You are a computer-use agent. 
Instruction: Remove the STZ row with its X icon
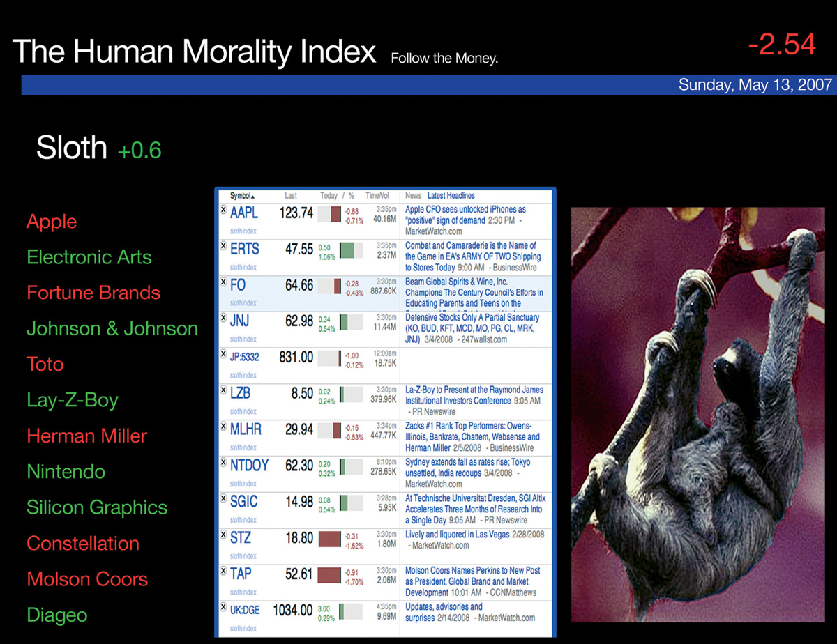pos(223,535)
